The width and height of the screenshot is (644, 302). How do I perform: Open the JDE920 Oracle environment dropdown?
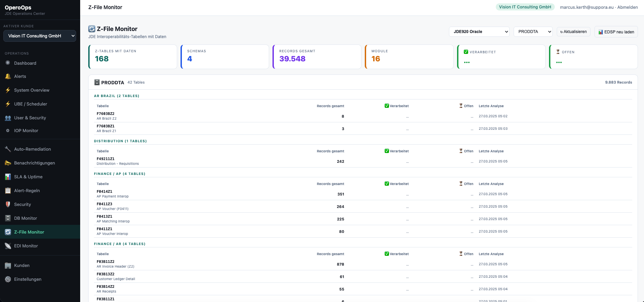pyautogui.click(x=479, y=32)
